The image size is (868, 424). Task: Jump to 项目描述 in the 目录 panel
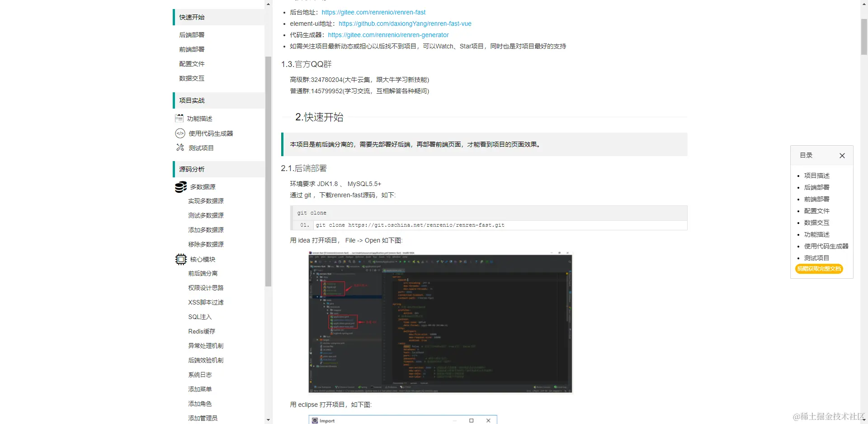tap(816, 176)
